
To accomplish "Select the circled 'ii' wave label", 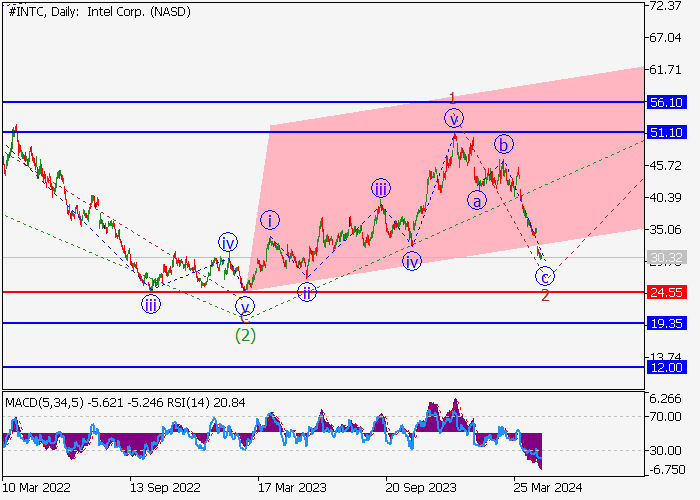I will [x=307, y=292].
